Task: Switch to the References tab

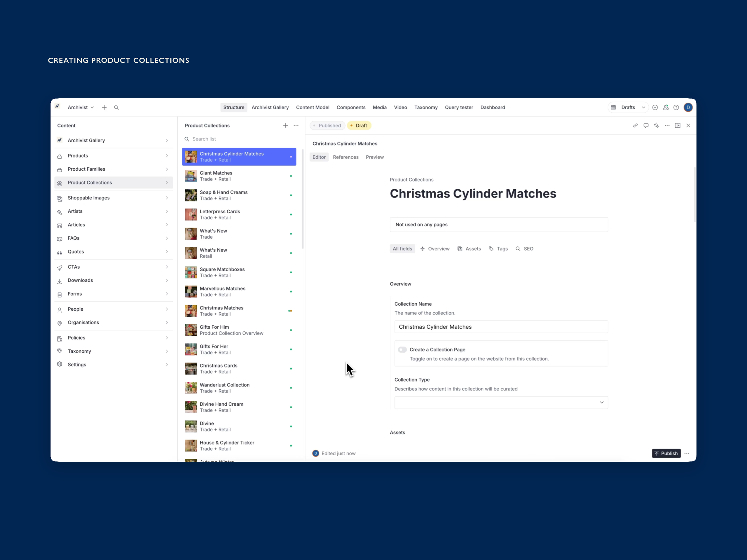Action: [345, 157]
